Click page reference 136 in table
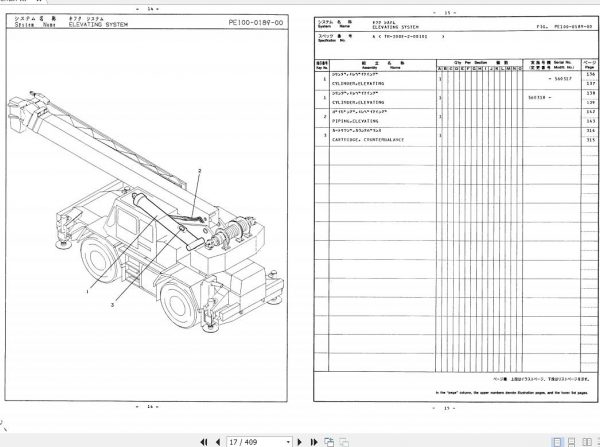The image size is (600, 447). point(590,74)
